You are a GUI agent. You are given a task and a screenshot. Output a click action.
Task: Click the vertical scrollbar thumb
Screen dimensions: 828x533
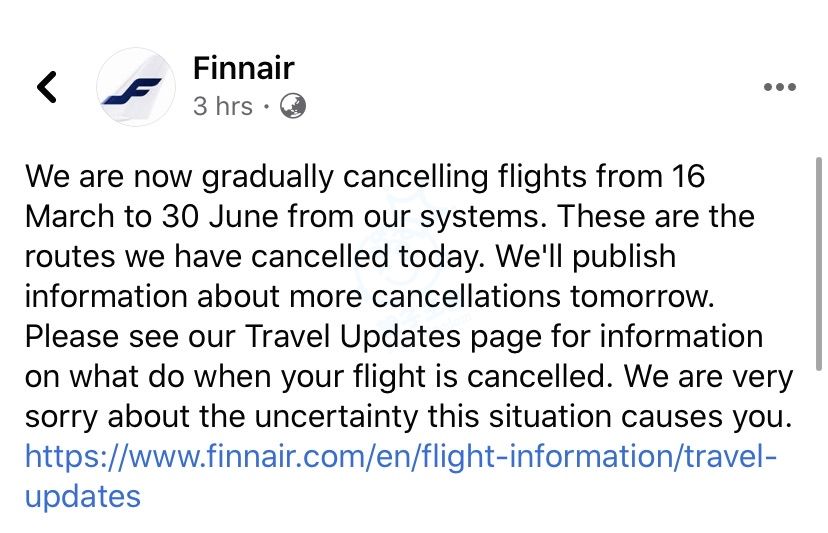click(x=818, y=264)
